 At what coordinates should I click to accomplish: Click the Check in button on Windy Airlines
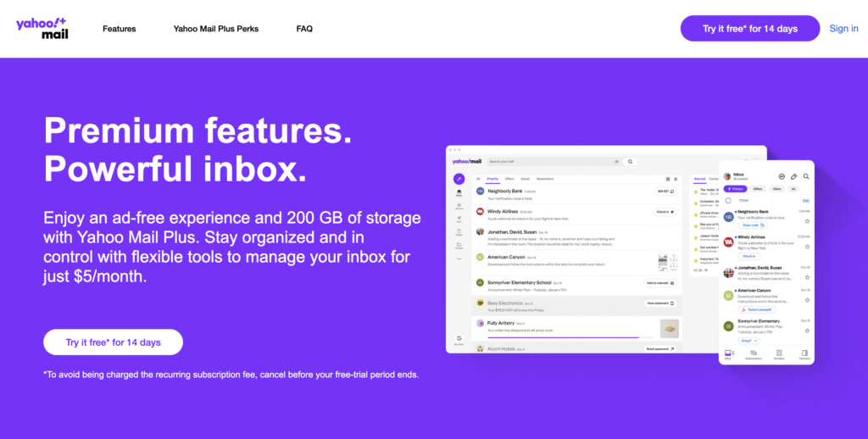click(665, 212)
